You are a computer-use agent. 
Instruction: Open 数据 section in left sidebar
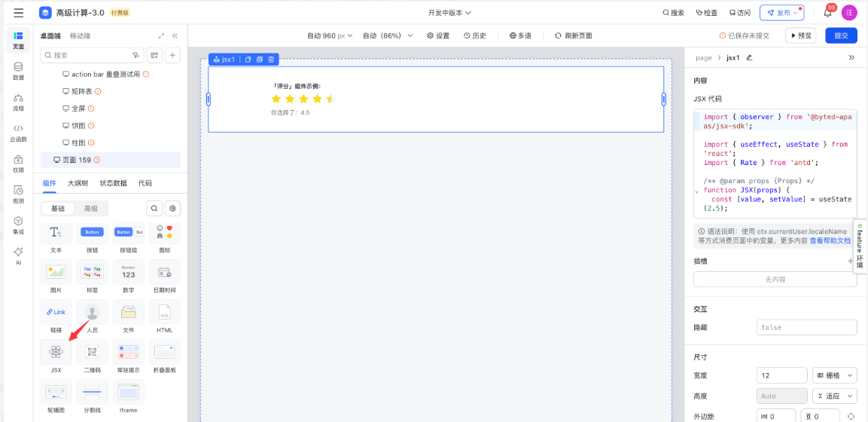point(18,71)
